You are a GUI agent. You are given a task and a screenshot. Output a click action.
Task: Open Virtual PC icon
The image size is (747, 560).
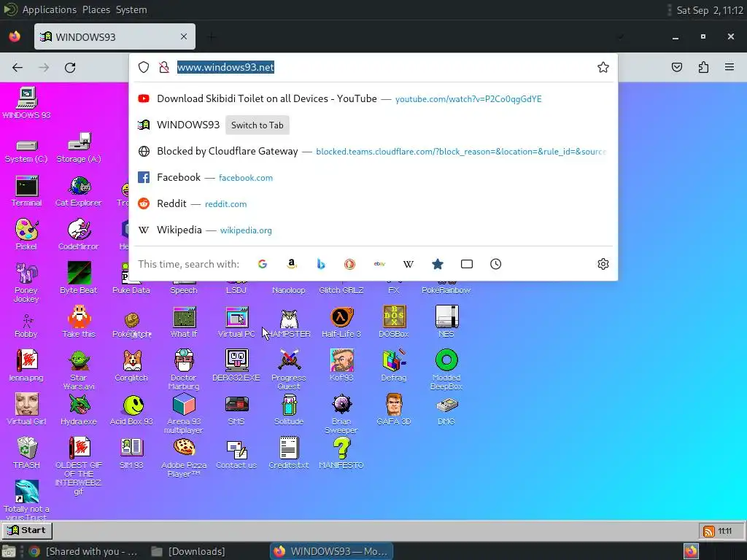pyautogui.click(x=236, y=322)
